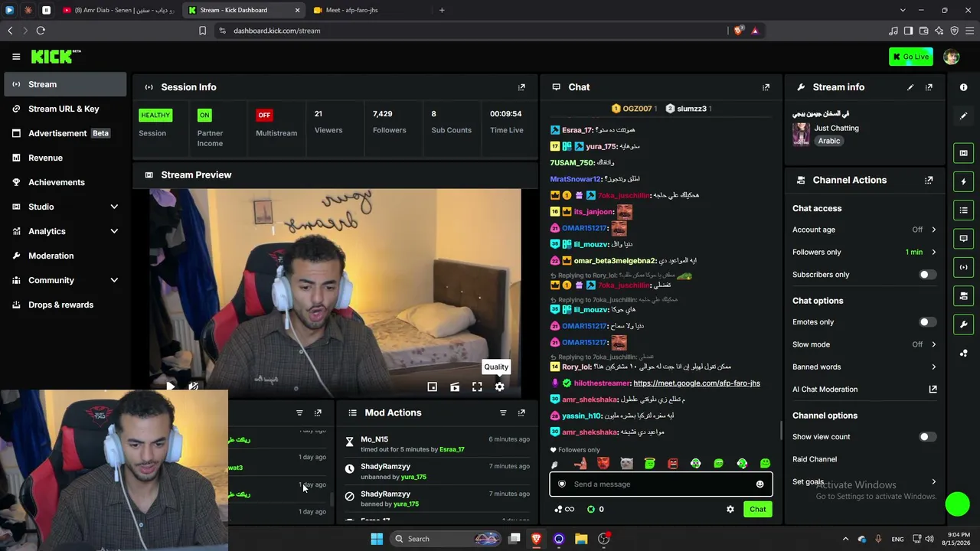Screen dimensions: 980x551
Task: Open Stream URL & Key page
Action: tap(65, 109)
